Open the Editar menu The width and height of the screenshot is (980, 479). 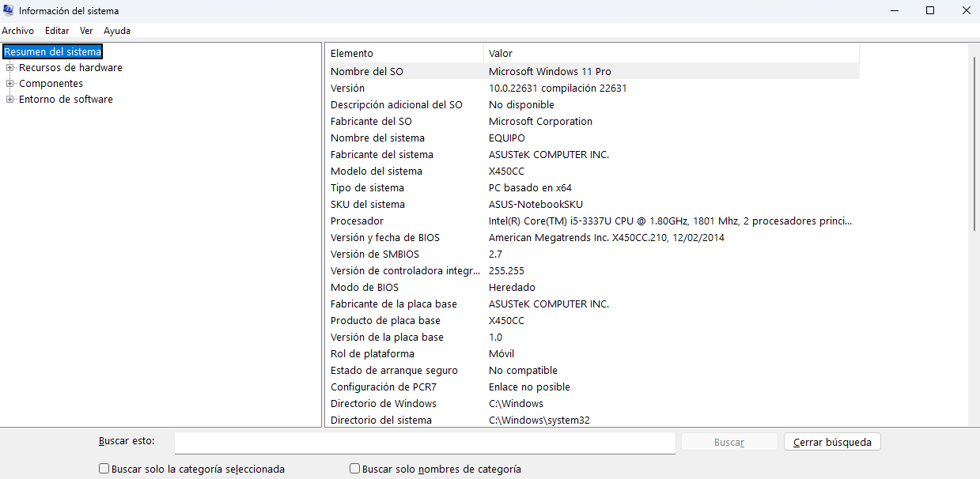[57, 31]
